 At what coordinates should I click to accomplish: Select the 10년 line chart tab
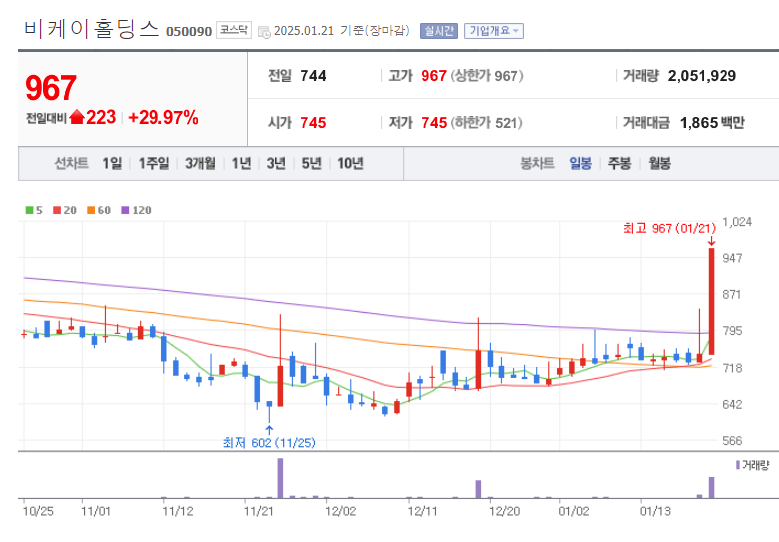click(x=350, y=163)
